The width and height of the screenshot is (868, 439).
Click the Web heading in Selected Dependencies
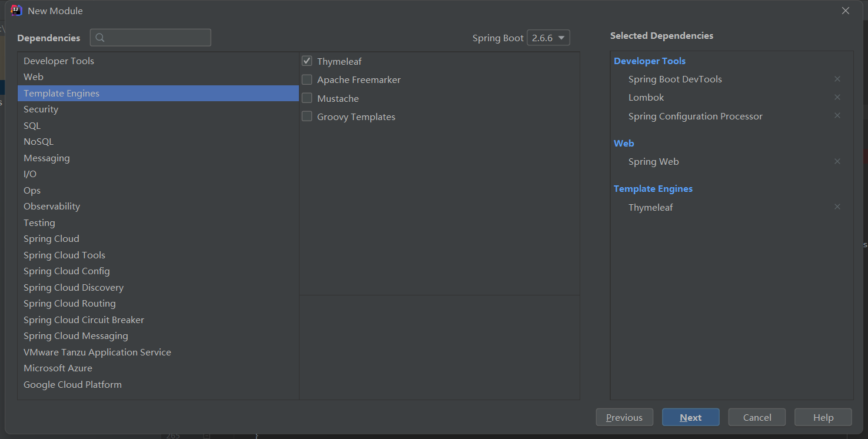[x=624, y=143]
